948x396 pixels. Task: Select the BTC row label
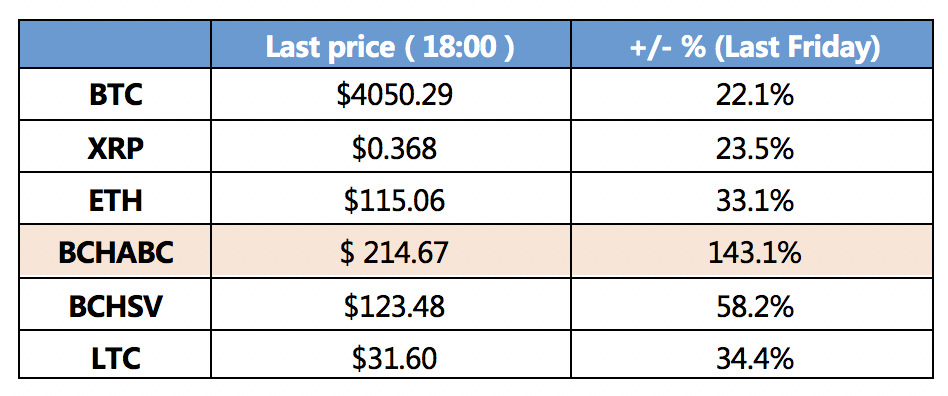pos(115,94)
